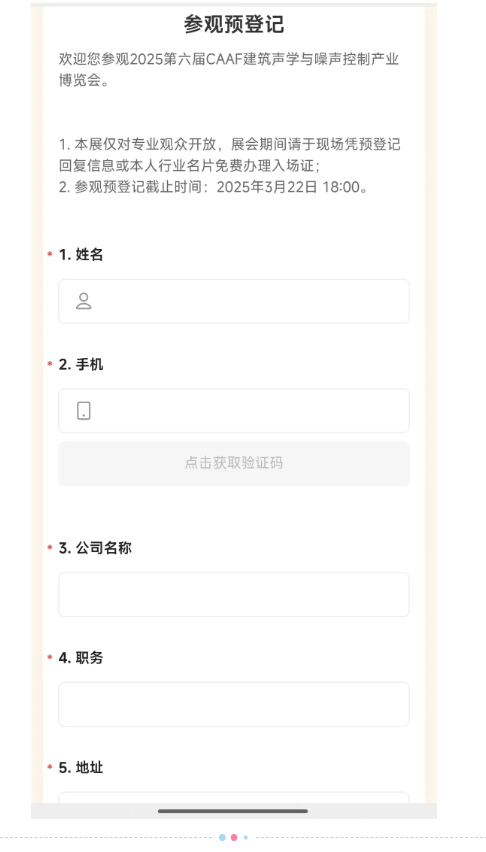Screen dimensions: 486x852
Task: Click the phone icon in mobile field
Action: (x=84, y=411)
